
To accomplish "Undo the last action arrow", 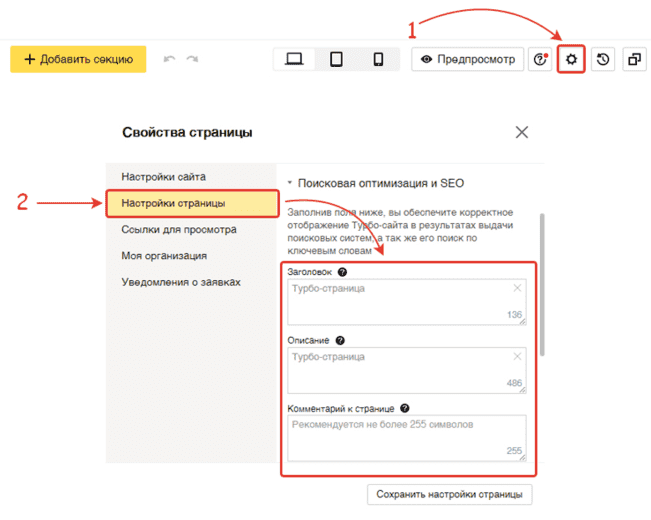I will (x=169, y=59).
